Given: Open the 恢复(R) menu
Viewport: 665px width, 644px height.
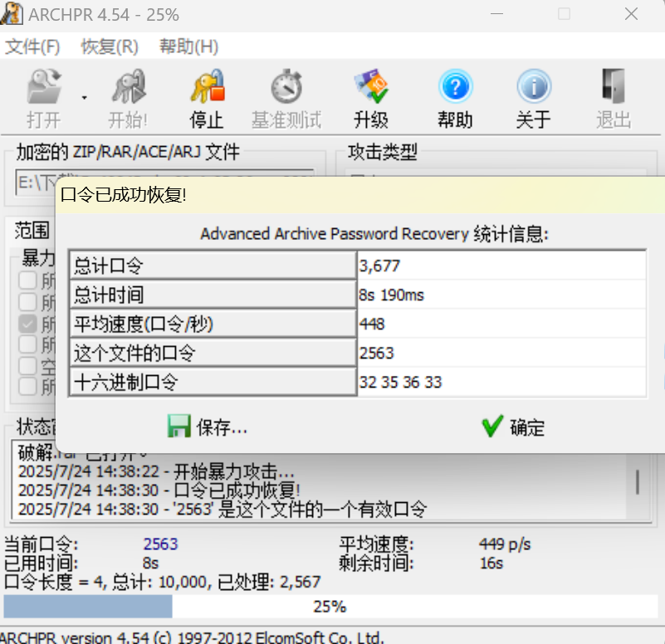Looking at the screenshot, I should tap(110, 46).
